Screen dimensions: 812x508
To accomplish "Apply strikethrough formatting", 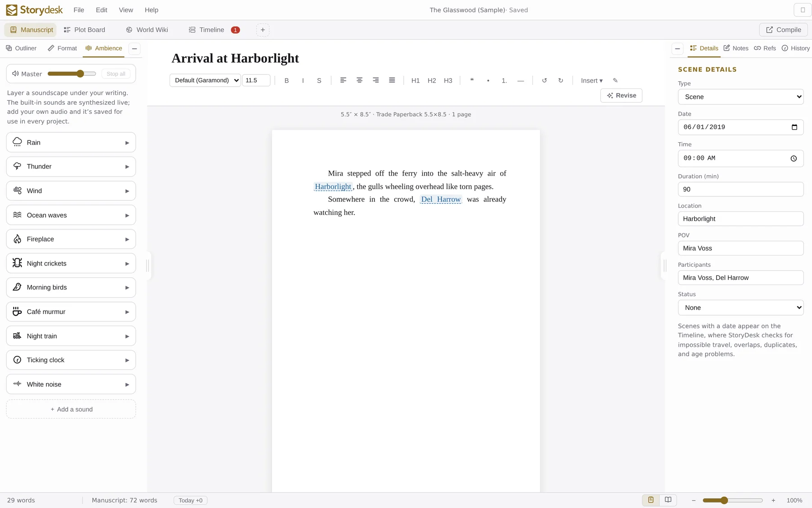I will [319, 80].
